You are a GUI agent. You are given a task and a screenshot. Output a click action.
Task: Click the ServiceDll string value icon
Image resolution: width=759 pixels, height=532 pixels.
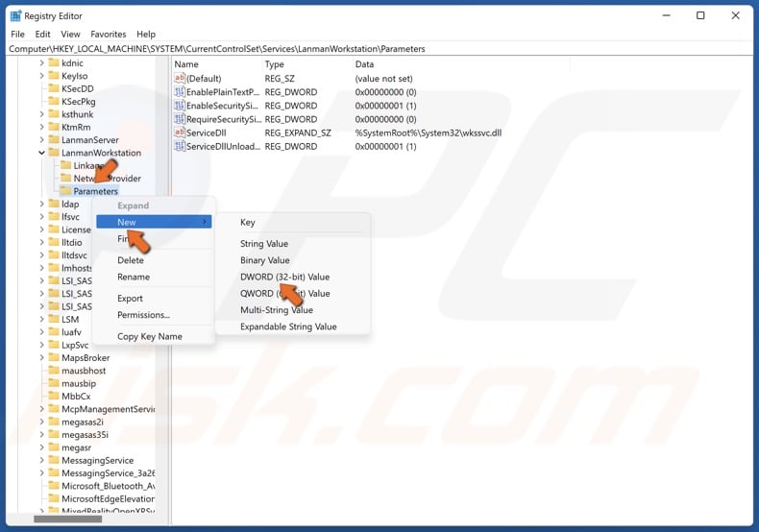pyautogui.click(x=179, y=133)
